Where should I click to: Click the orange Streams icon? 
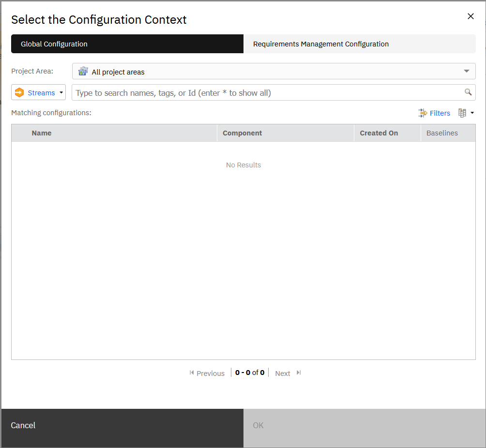[19, 92]
